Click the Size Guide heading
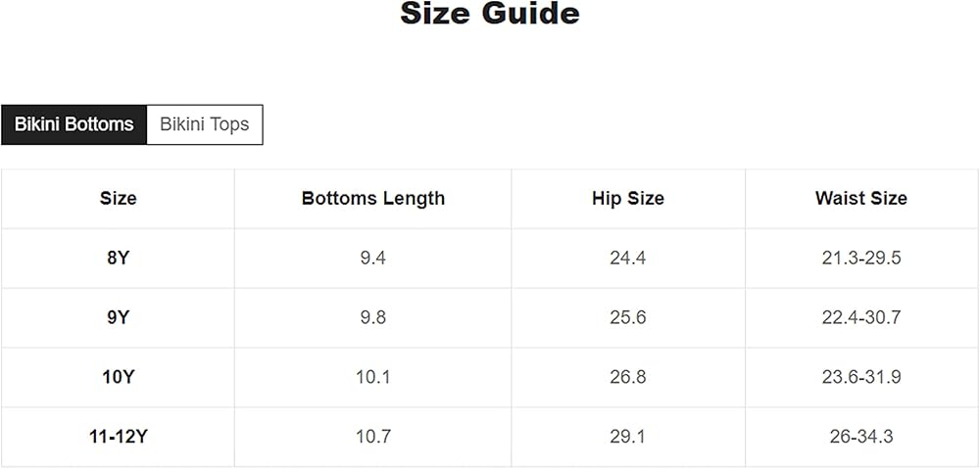The height and width of the screenshot is (469, 980). [489, 15]
